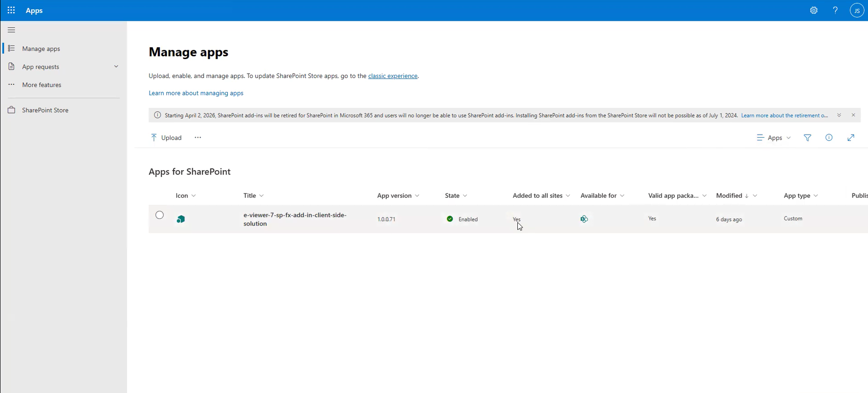The width and height of the screenshot is (868, 393).
Task: Expand the retirement notice banner chevron
Action: tap(839, 115)
